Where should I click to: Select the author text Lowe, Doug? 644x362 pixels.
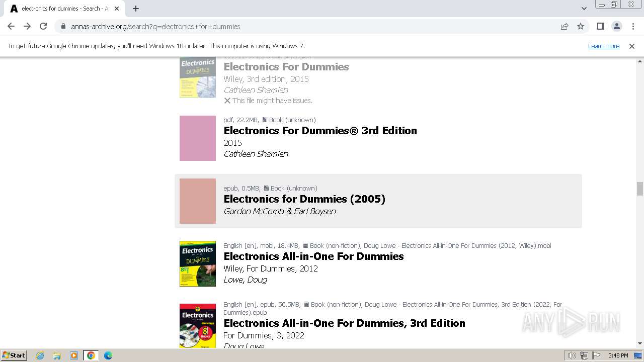[x=245, y=280]
